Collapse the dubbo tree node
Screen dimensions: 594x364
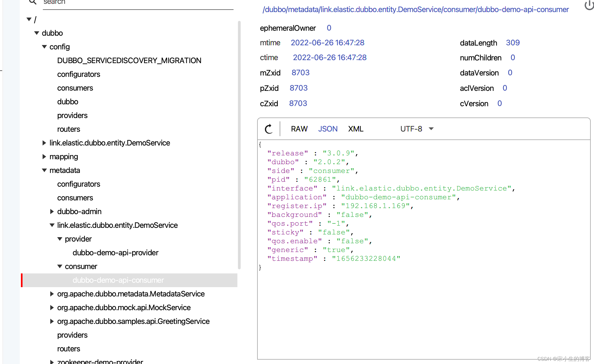click(x=37, y=33)
